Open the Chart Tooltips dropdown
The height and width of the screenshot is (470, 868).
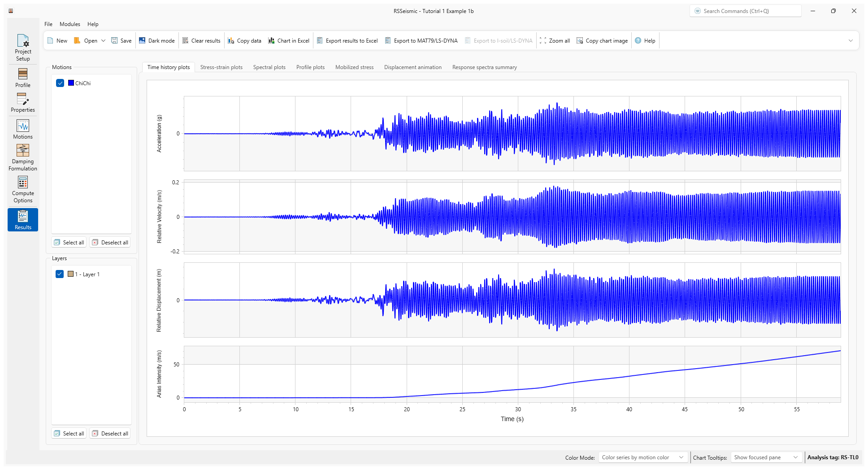766,457
